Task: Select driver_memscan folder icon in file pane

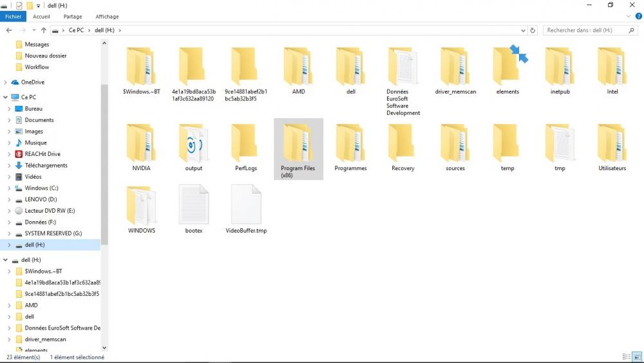Action: (455, 66)
